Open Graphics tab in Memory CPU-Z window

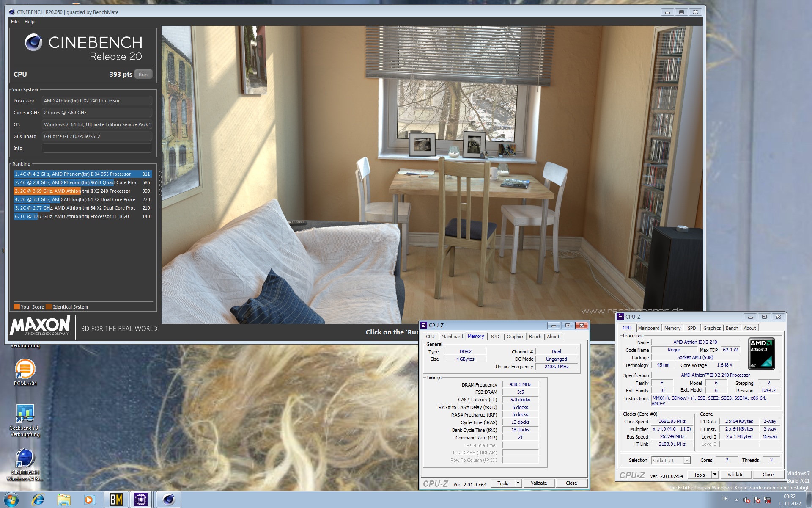coord(515,337)
